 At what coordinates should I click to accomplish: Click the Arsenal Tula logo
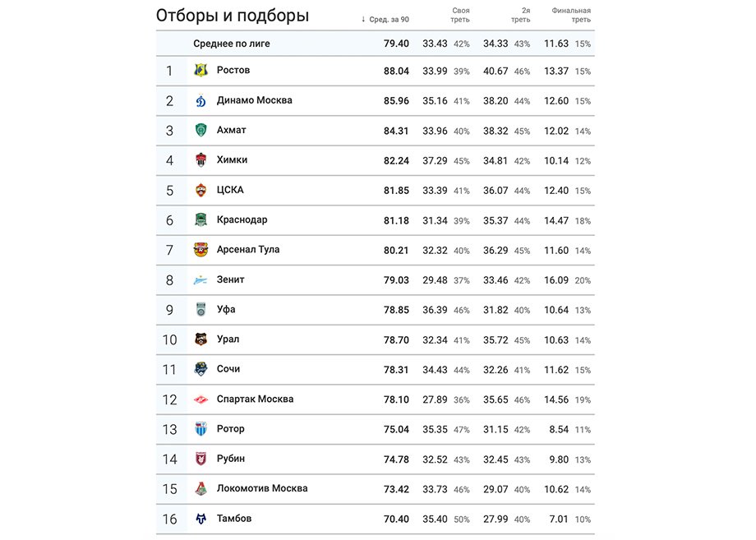(x=201, y=250)
